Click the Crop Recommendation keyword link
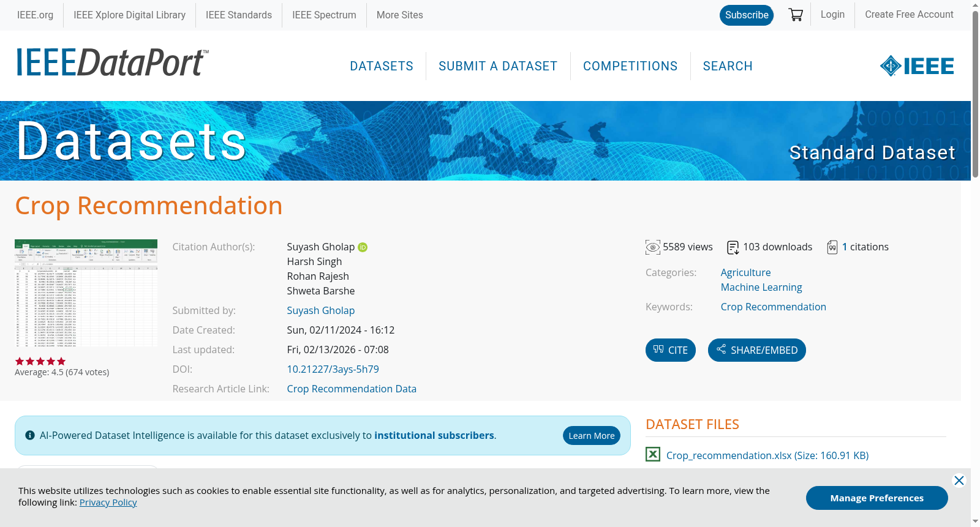Screen dimensions: 980x527 click(773, 307)
